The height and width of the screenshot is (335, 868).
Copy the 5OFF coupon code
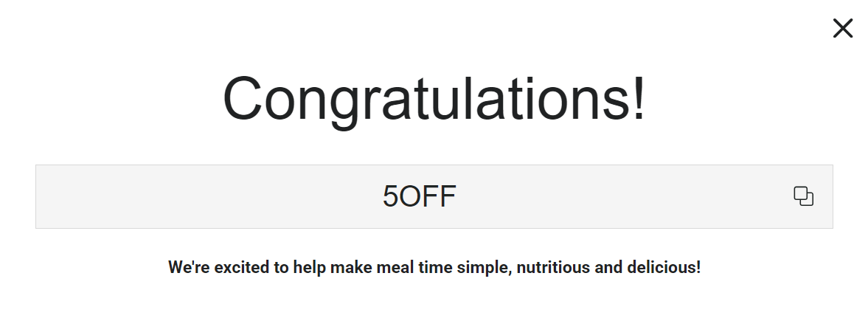[x=803, y=196]
